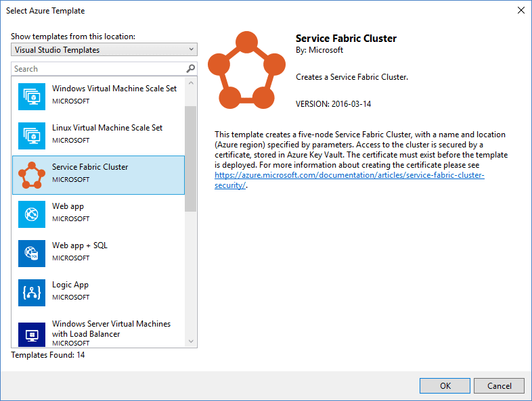Click the Windows Virtual Machine Scale Set icon
532x401 pixels.
tap(32, 97)
